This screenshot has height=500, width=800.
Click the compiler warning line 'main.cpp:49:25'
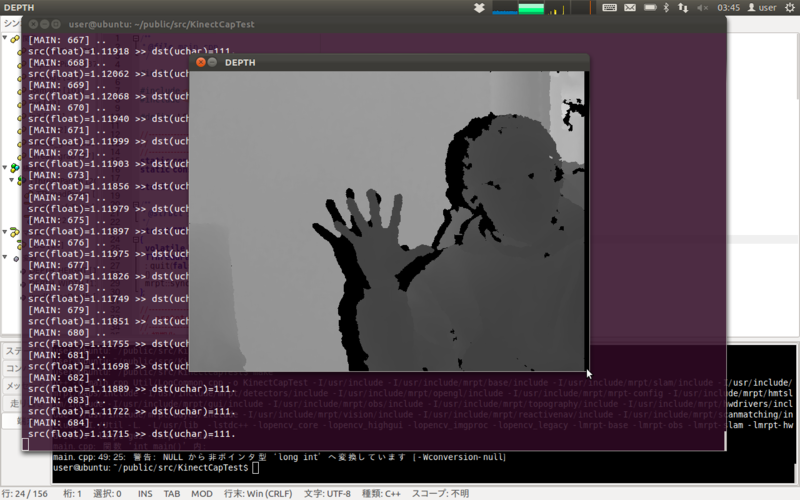[279, 457]
